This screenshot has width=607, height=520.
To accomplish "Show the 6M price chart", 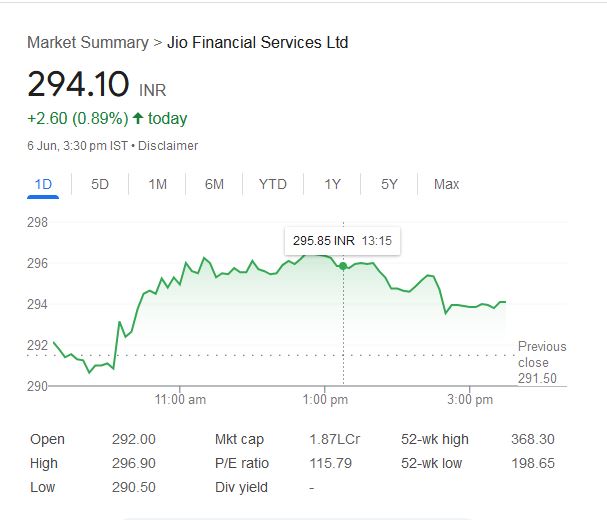I will [214, 184].
